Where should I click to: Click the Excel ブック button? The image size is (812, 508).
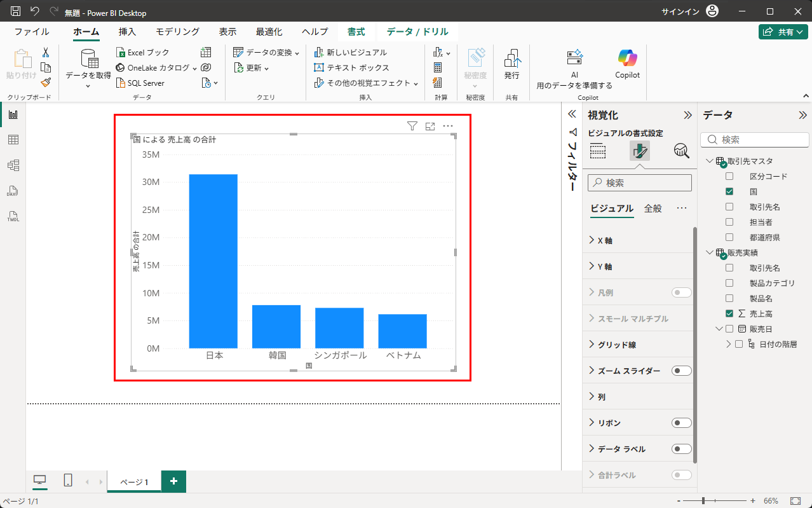tap(143, 52)
